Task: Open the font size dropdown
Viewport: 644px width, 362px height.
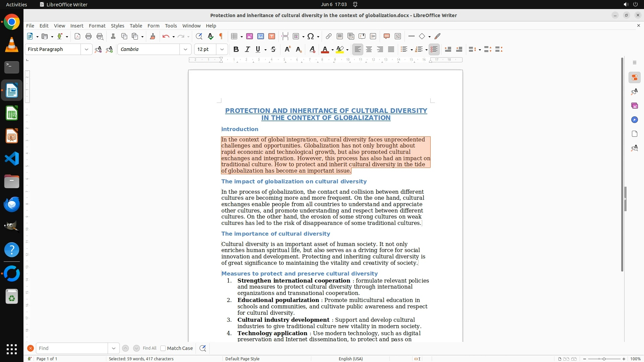Action: point(222,49)
